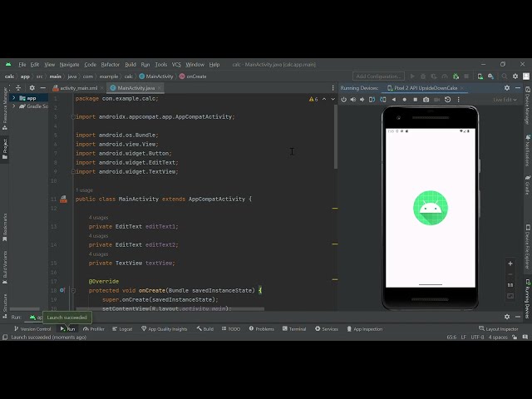Click the emulator power button icon
The image size is (532, 399).
pos(343,100)
